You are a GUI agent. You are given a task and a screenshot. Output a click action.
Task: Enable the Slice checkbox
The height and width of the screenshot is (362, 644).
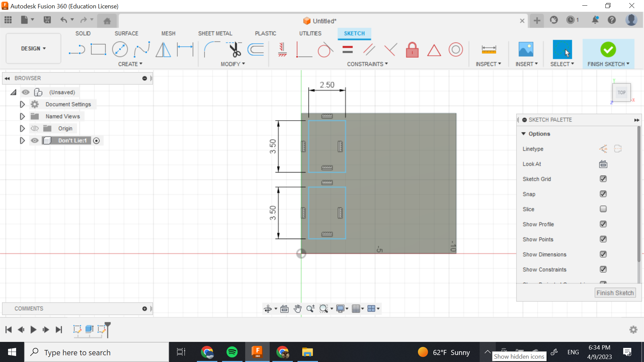tap(603, 209)
